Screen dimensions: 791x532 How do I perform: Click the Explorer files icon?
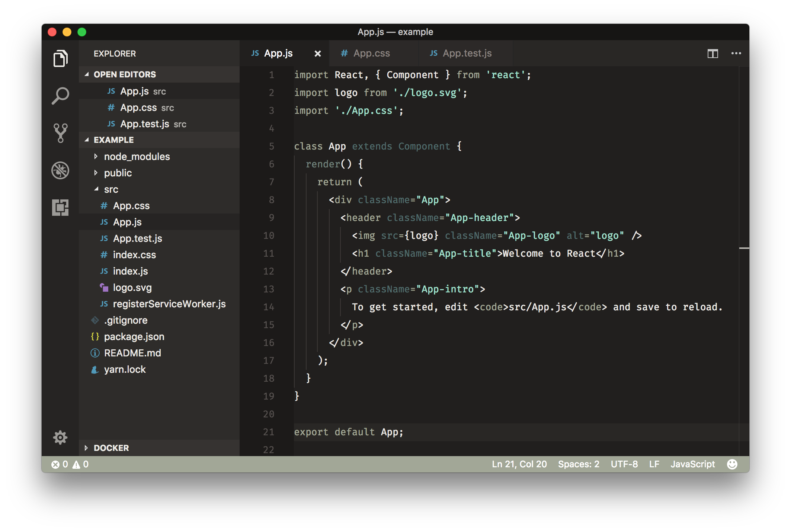(x=60, y=58)
